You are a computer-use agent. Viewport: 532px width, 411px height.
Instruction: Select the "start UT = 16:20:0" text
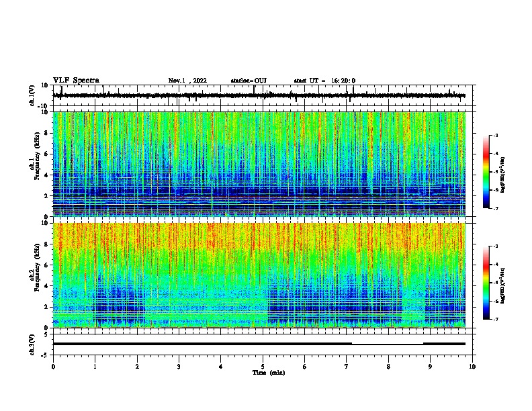point(324,81)
